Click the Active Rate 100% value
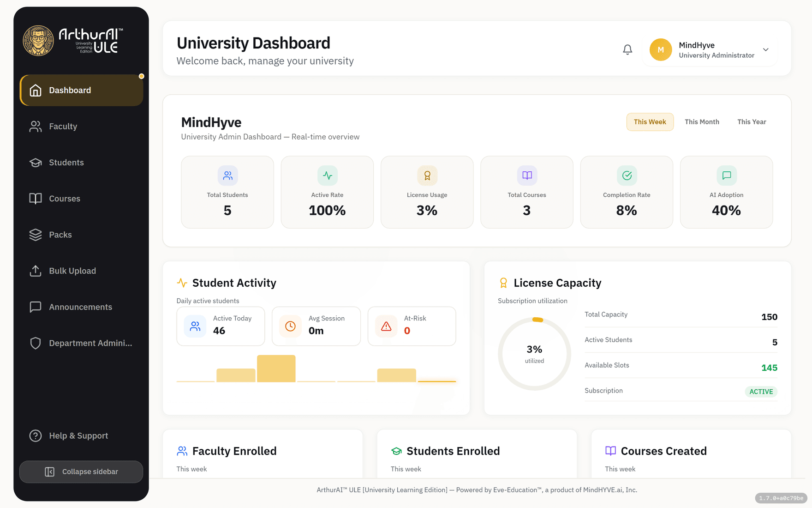812x508 pixels. (x=327, y=211)
